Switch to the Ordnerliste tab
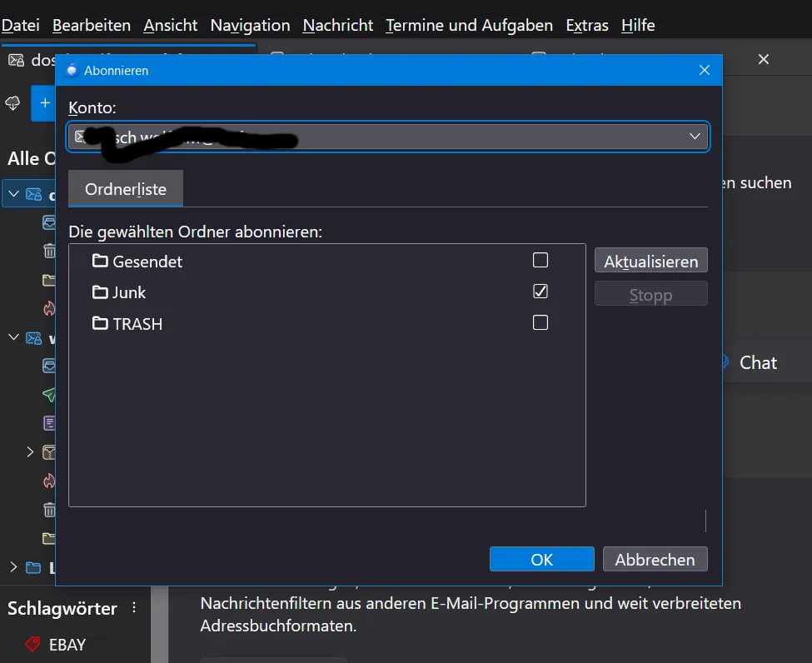This screenshot has height=663, width=812. click(x=125, y=189)
